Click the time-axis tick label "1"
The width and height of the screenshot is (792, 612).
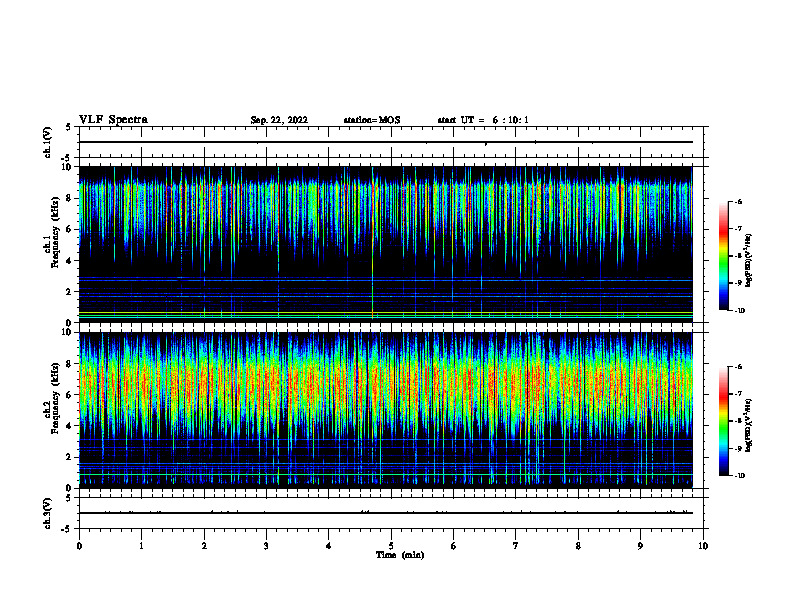(x=141, y=546)
